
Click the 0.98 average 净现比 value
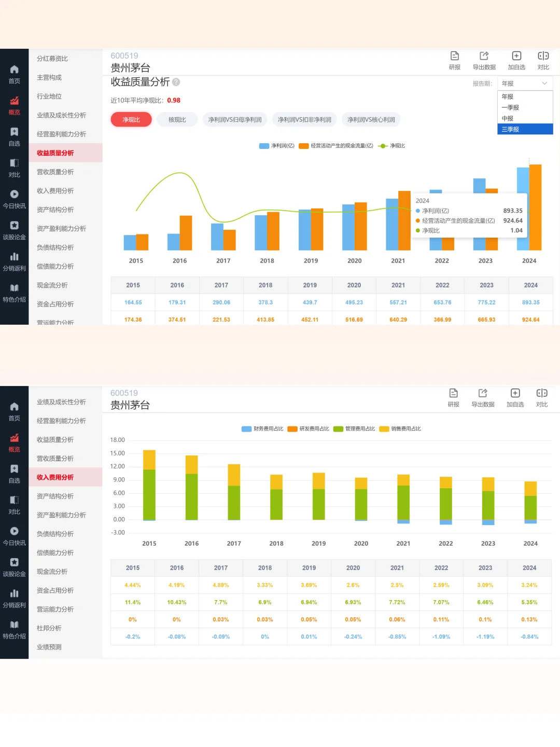174,101
